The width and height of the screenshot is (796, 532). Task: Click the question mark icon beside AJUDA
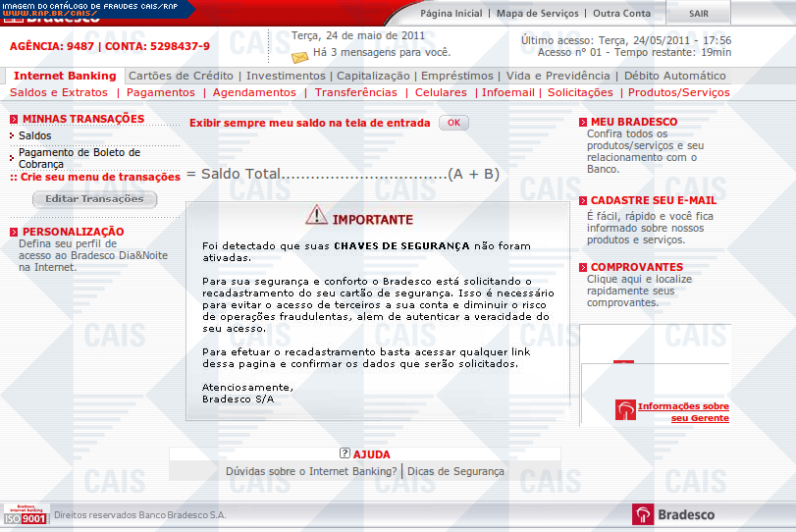click(345, 453)
